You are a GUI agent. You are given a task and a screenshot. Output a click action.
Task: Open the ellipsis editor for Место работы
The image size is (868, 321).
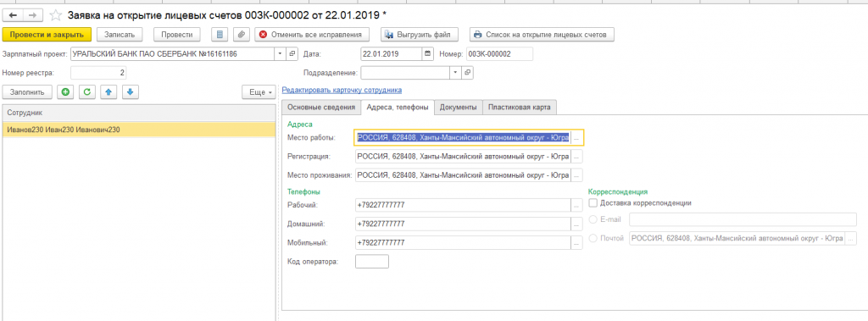[576, 137]
